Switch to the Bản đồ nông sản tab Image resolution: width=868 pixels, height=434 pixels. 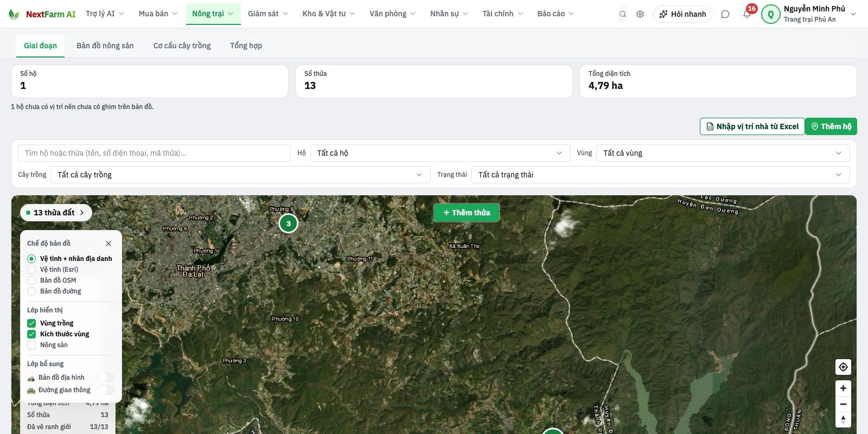click(105, 46)
